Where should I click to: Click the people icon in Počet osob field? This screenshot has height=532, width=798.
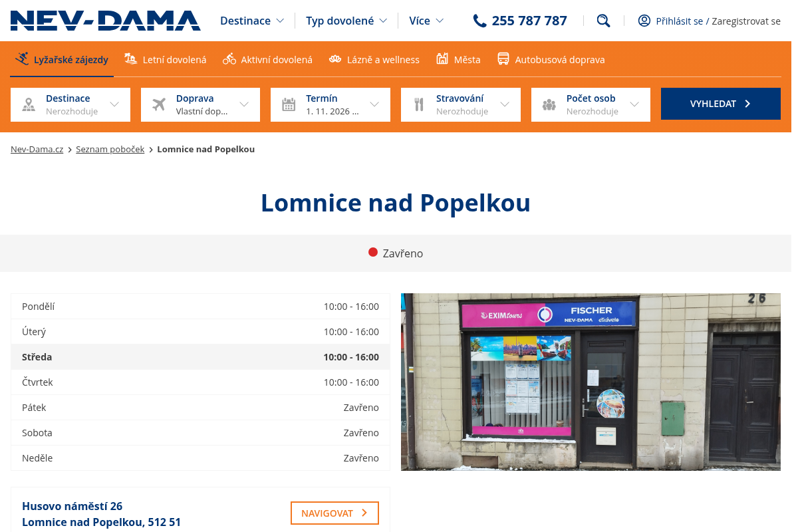549,104
